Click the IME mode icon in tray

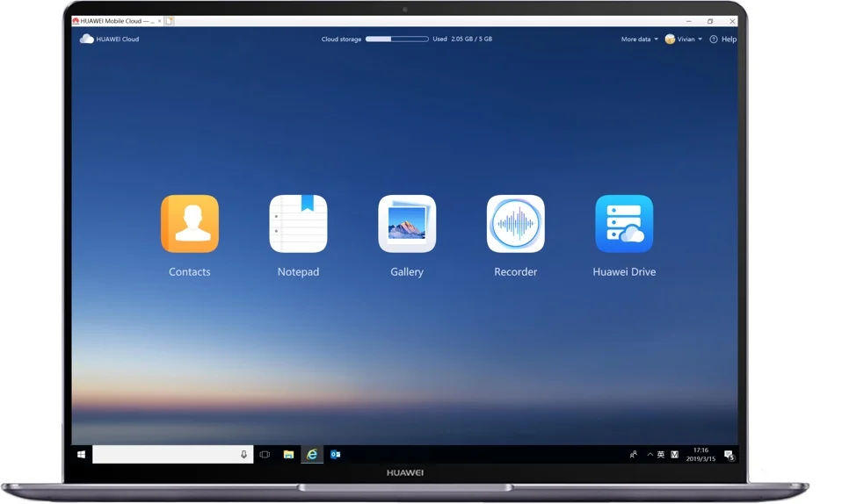tap(675, 455)
